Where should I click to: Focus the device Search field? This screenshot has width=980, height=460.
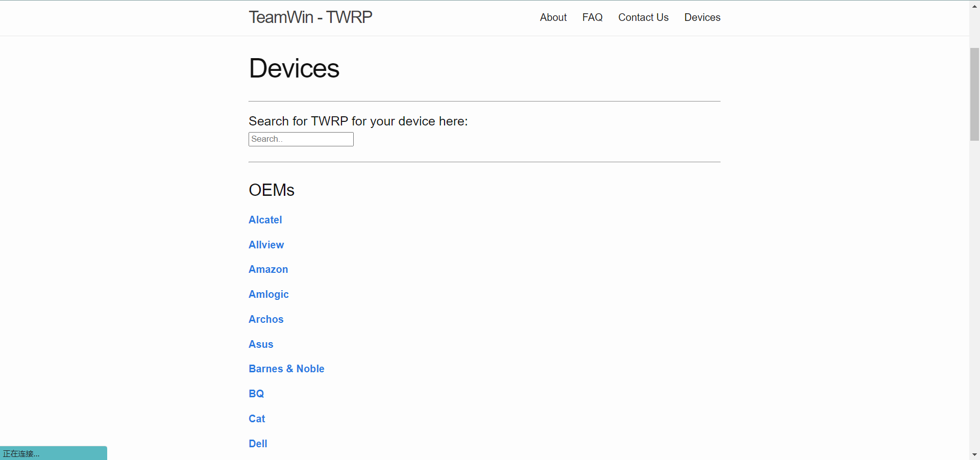(301, 139)
